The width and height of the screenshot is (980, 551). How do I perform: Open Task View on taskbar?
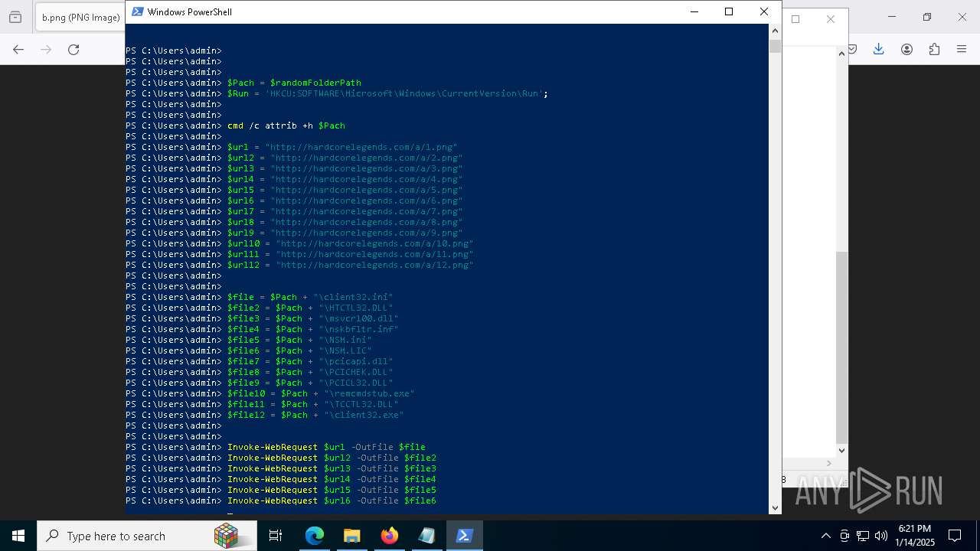pos(276,536)
